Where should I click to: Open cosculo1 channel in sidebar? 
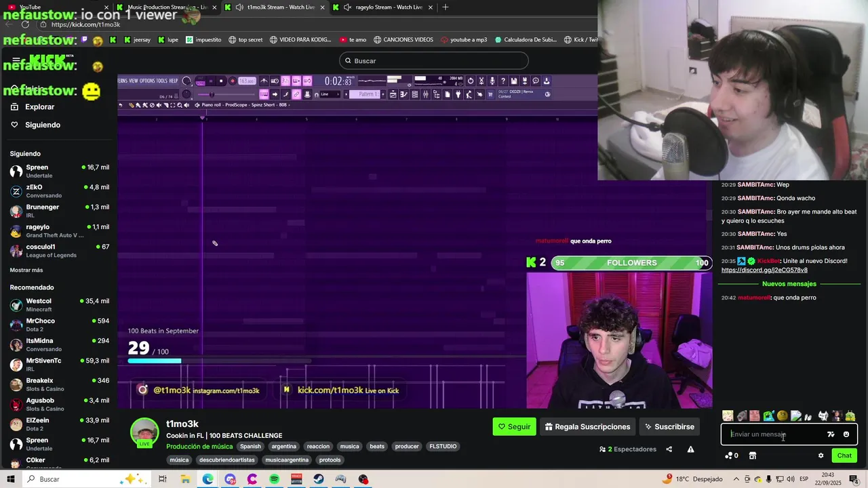coord(59,251)
